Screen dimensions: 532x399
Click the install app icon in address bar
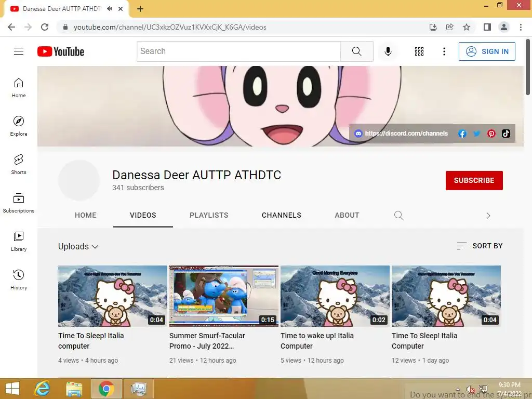433,27
